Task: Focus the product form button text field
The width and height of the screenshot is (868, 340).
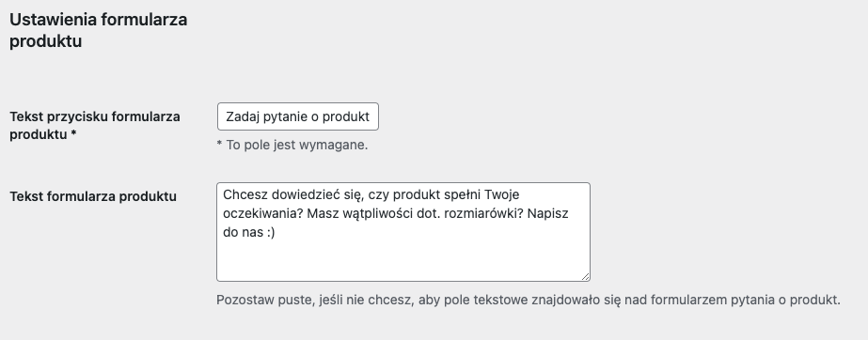Action: point(298,116)
